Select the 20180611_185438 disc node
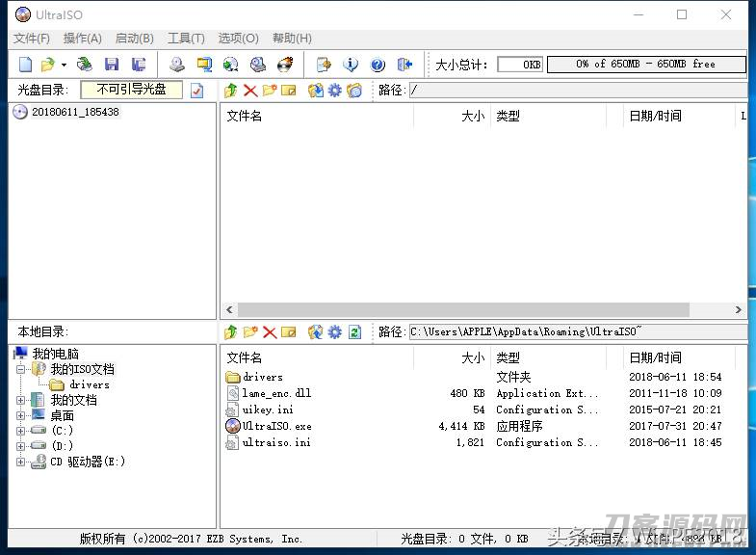The height and width of the screenshot is (555, 756). [75, 112]
